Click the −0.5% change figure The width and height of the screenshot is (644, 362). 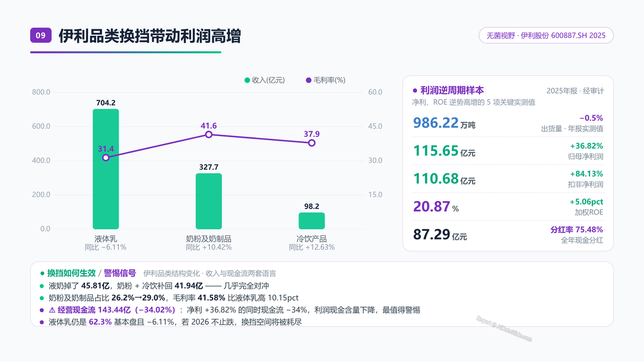click(x=591, y=118)
